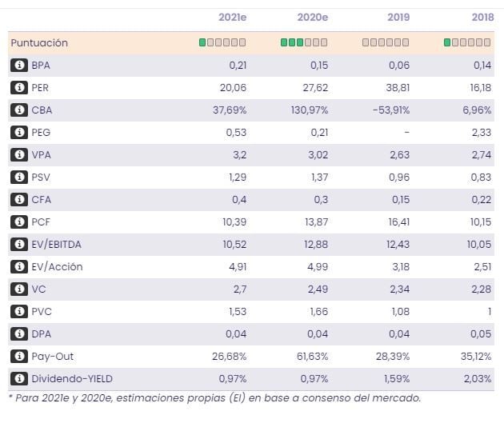
Task: Open info icon for PCF
Action: click(18, 222)
